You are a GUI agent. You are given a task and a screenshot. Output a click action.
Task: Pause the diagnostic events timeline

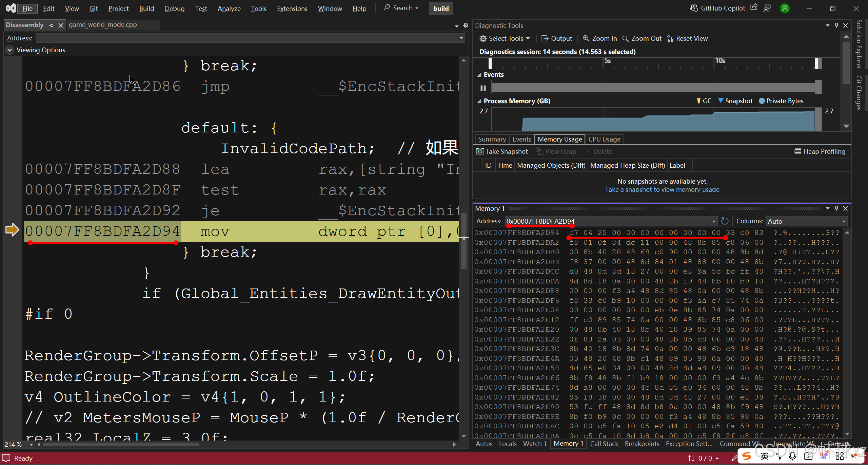[x=483, y=88]
